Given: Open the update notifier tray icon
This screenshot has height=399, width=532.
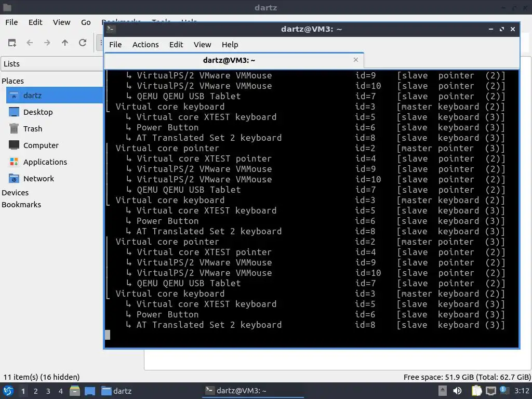Looking at the screenshot, I should coord(504,390).
